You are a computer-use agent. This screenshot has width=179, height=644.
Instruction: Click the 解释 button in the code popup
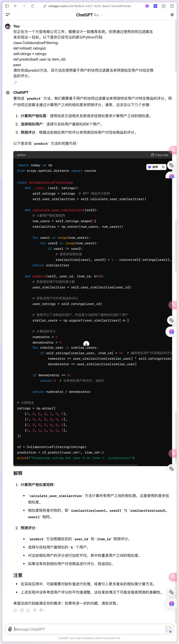(153, 167)
